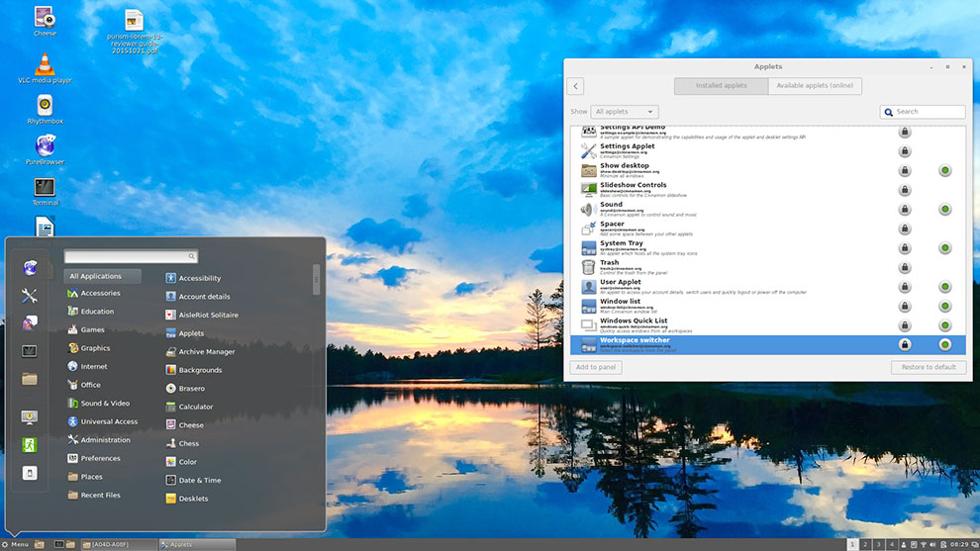Screen dimensions: 980x551
Task: Click show desktop folder icon beside Menu
Action: tap(40, 545)
